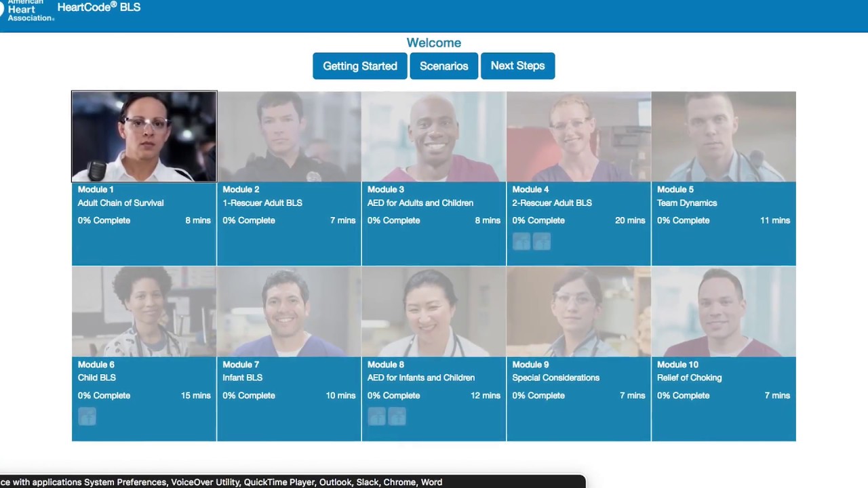
Task: Choose the Module 9 Special Considerations photo
Action: (x=578, y=311)
